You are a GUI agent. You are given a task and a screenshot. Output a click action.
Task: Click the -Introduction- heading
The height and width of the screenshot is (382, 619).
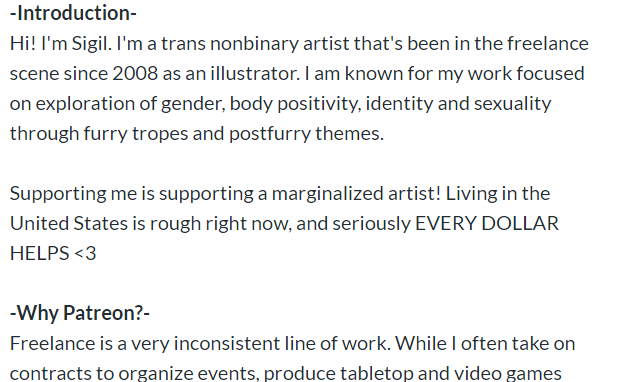[73, 13]
